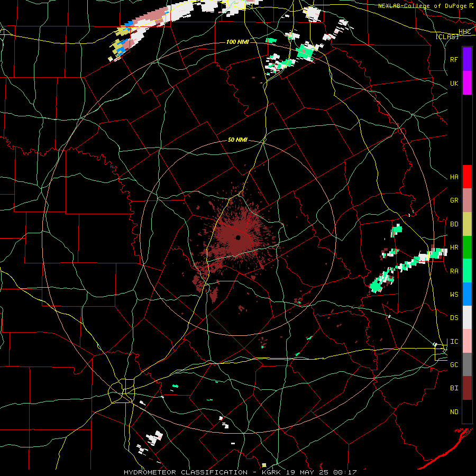Click the yellow BD legend swatch
The image size is (476, 476).
467,224
